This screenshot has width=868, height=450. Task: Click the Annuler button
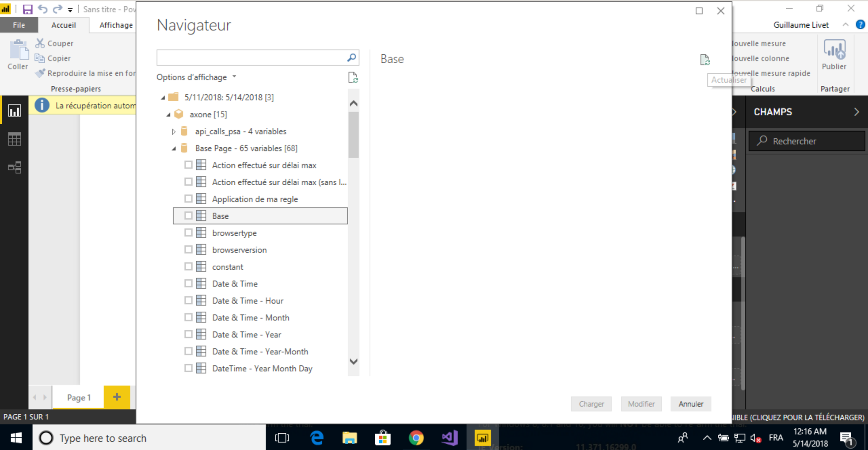point(690,404)
